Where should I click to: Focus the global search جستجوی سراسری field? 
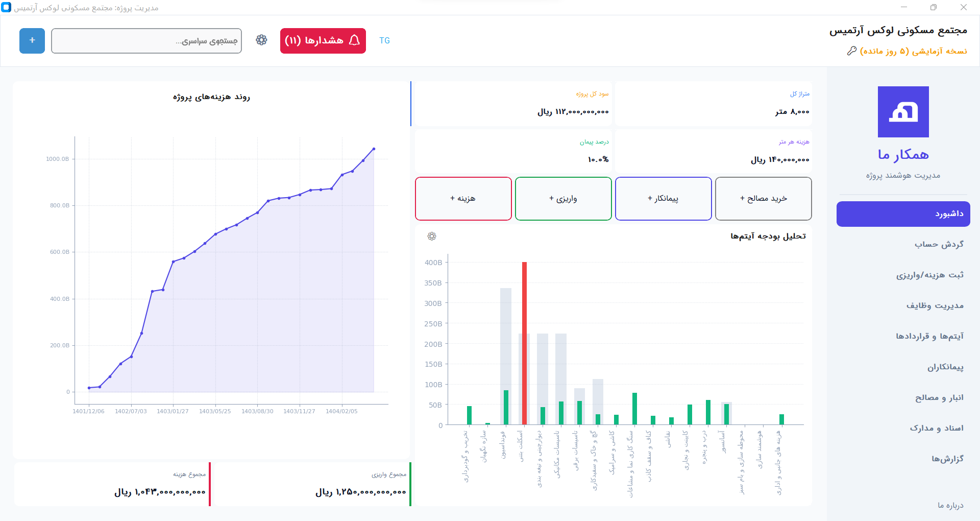tap(146, 41)
